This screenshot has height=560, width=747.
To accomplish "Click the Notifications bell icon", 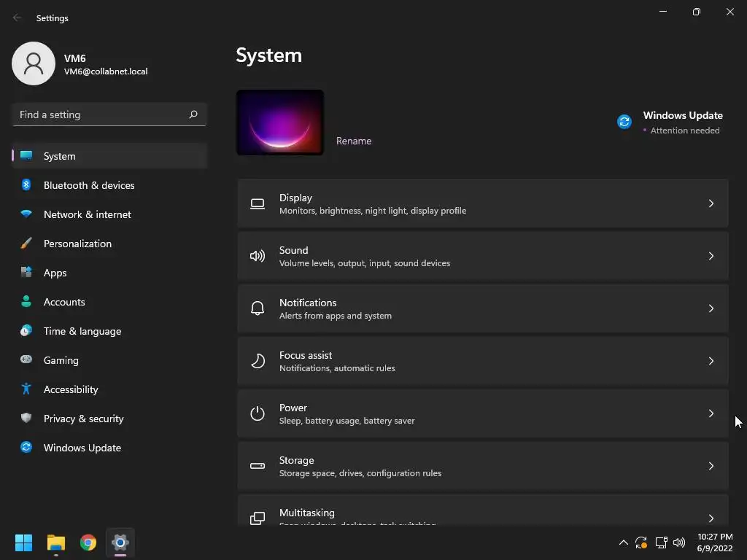I will (x=258, y=308).
